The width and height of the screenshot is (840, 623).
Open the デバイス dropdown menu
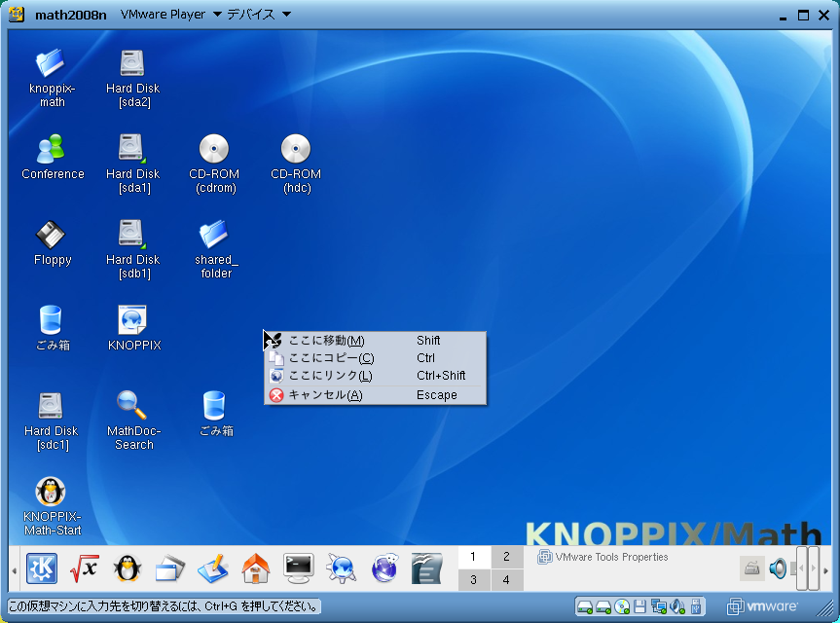pyautogui.click(x=259, y=15)
